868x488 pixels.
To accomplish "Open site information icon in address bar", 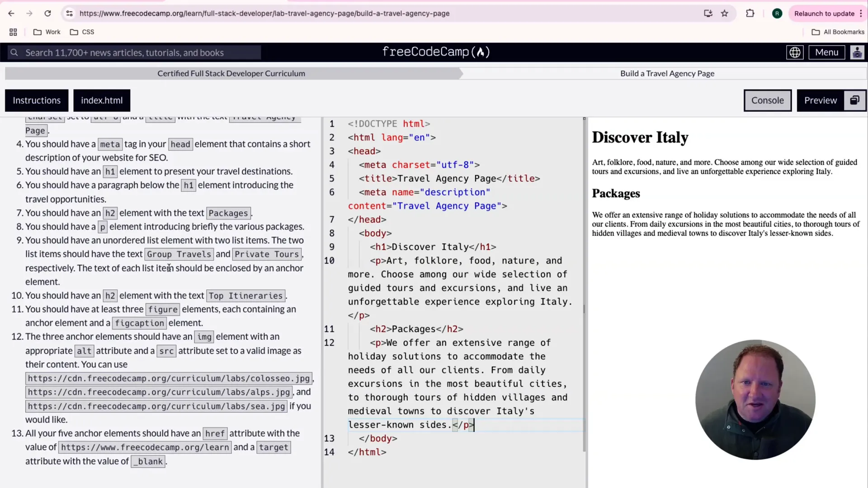I will [69, 14].
